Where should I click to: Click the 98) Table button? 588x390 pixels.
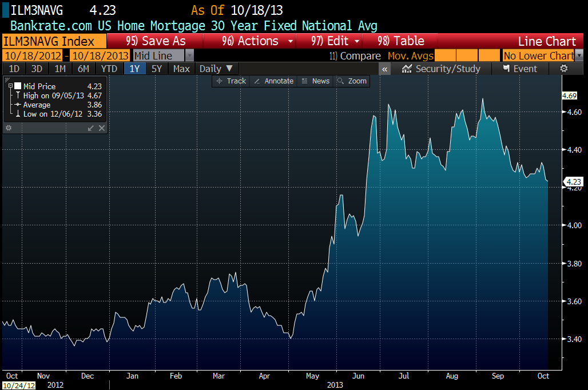pyautogui.click(x=401, y=41)
